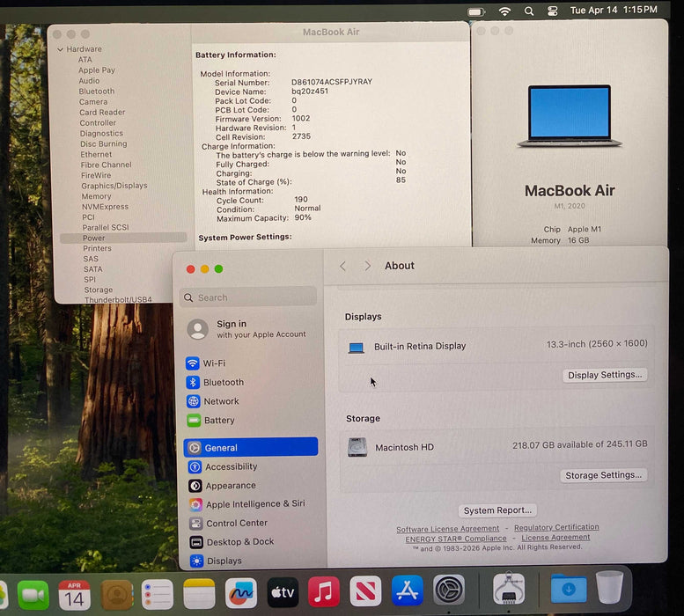
Task: Select Camera in System Information sidebar
Action: [x=93, y=101]
